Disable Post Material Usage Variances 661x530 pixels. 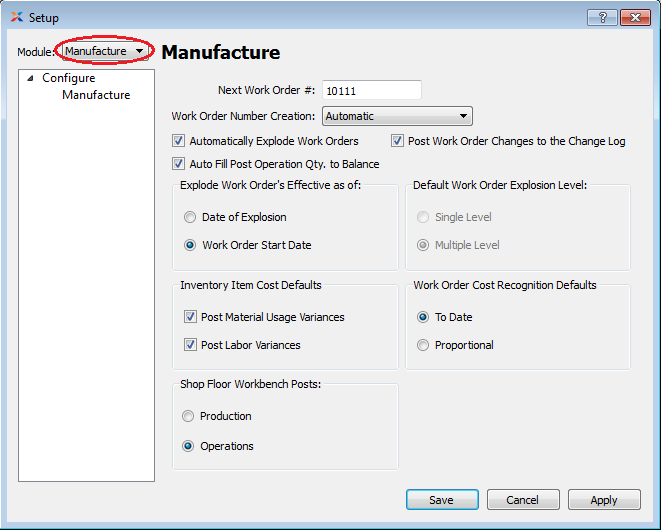[190, 317]
